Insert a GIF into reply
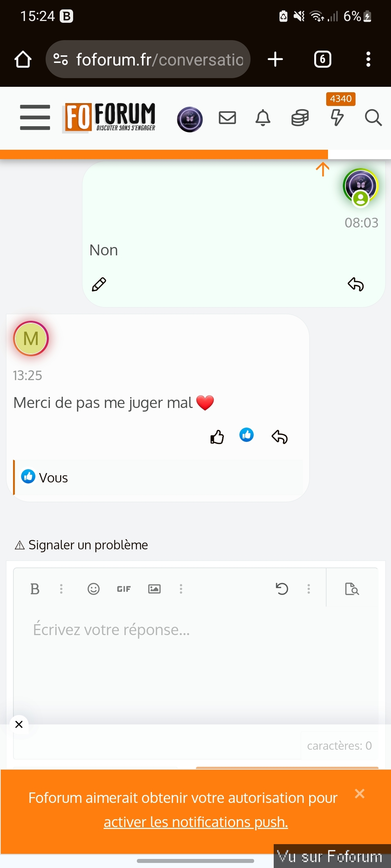The height and width of the screenshot is (868, 391). tap(124, 589)
